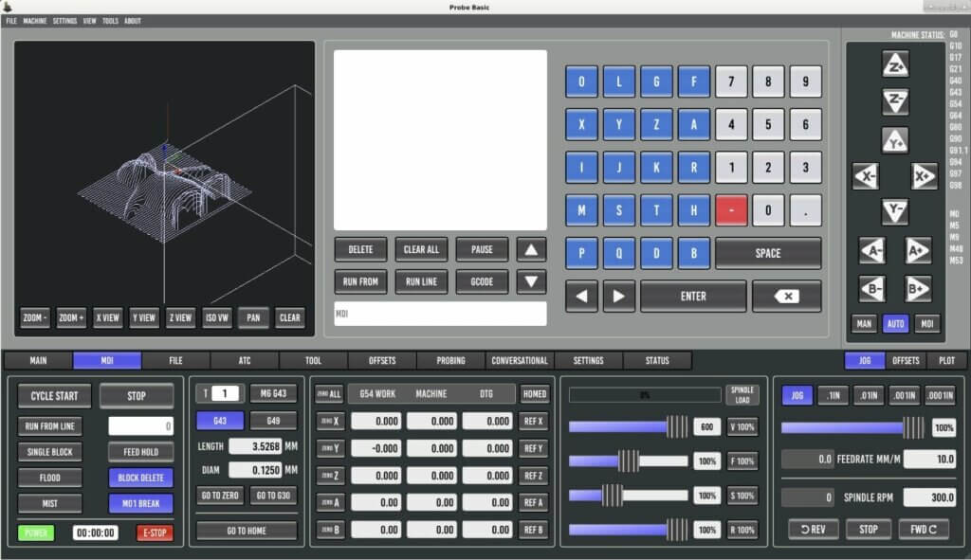
Task: Jog X axis positive with X+ arrow
Action: pyautogui.click(x=925, y=176)
